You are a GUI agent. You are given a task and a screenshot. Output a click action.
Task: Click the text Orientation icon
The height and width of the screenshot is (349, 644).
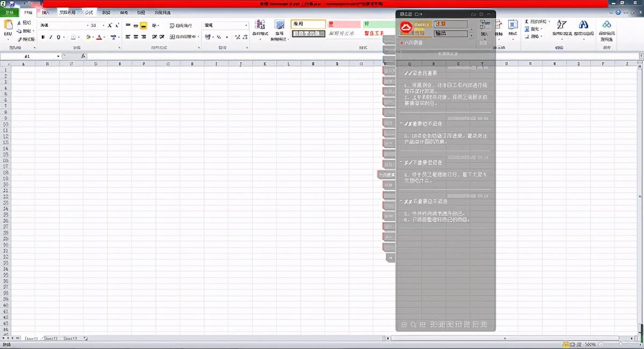(155, 25)
